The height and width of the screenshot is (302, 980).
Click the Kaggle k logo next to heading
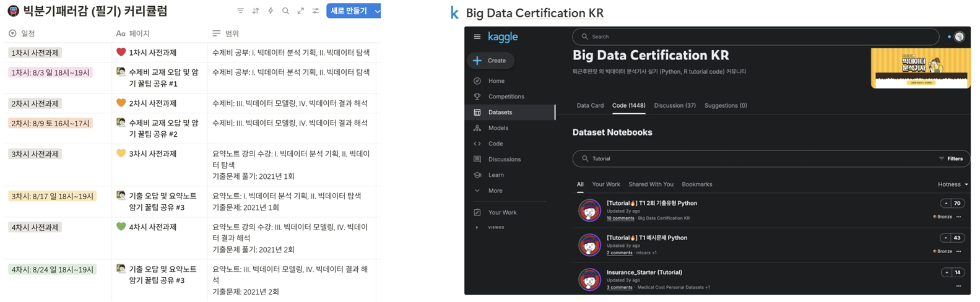[454, 13]
